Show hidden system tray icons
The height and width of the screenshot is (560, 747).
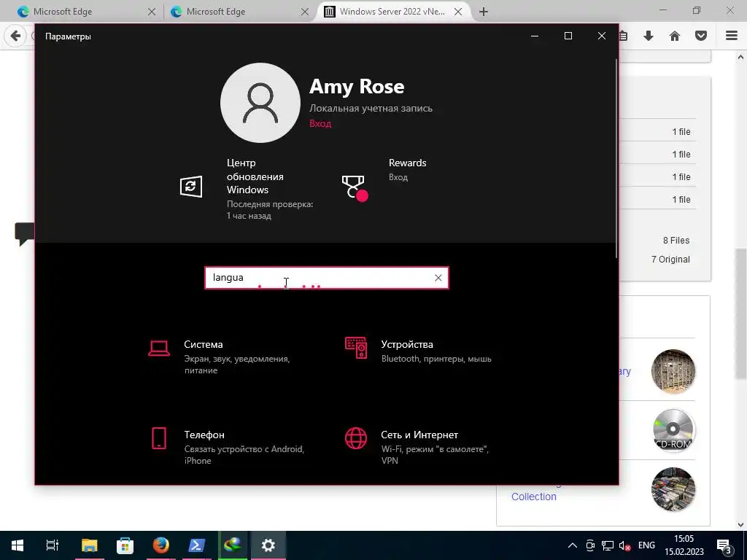[573, 545]
